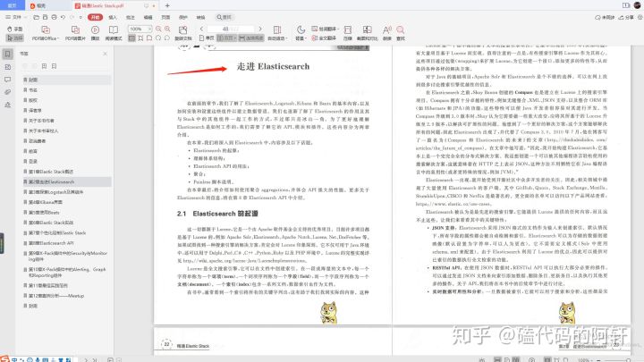Toggle actual size view button

point(131,38)
